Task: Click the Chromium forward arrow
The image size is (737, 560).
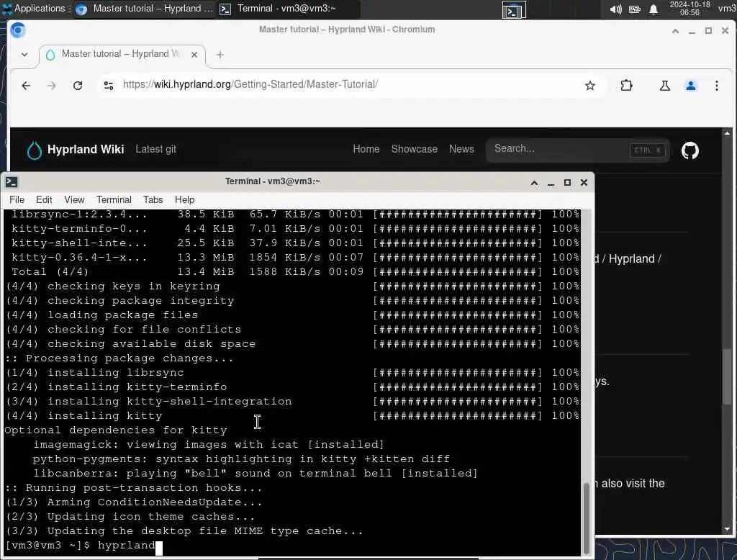Action: click(52, 86)
